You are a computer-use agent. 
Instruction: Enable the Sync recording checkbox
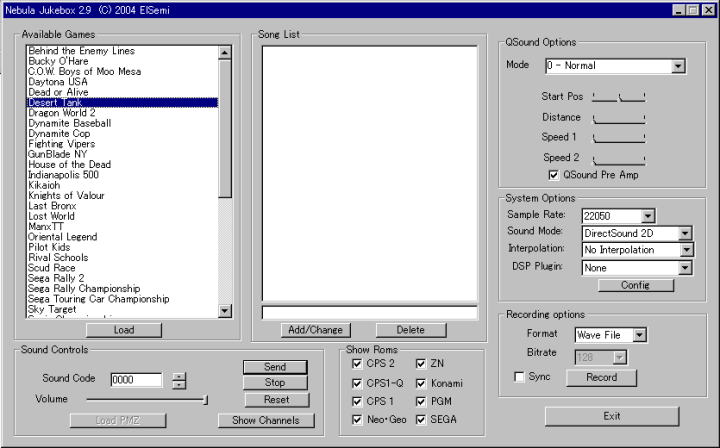pos(519,377)
